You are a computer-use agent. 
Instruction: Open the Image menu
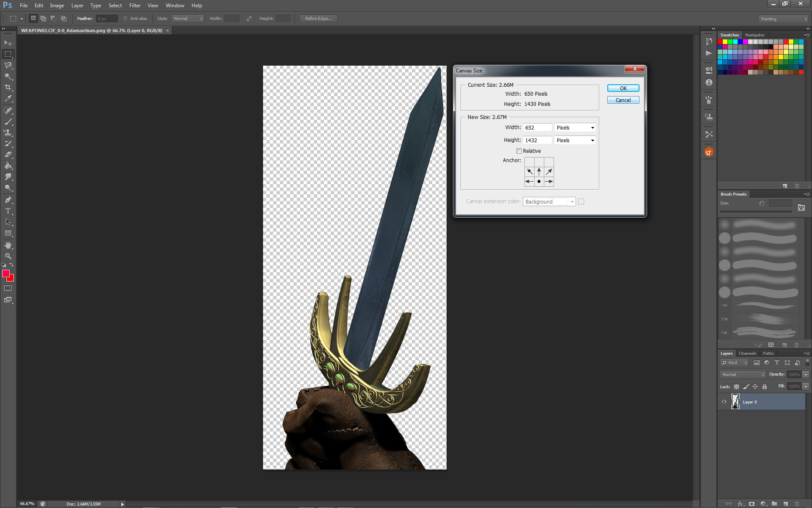[57, 6]
